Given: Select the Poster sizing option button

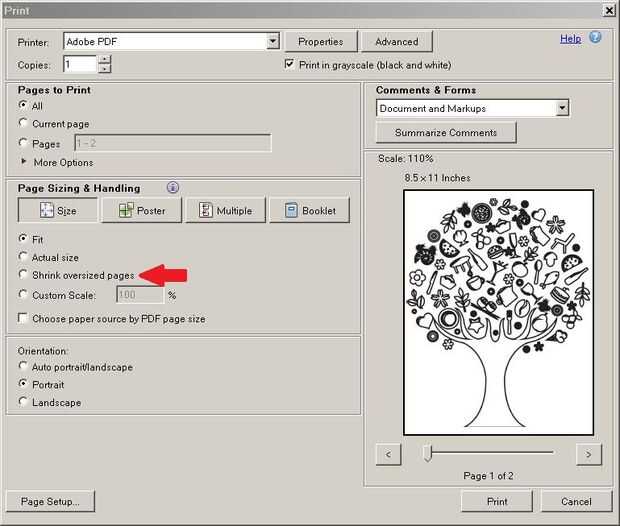Looking at the screenshot, I should [142, 210].
